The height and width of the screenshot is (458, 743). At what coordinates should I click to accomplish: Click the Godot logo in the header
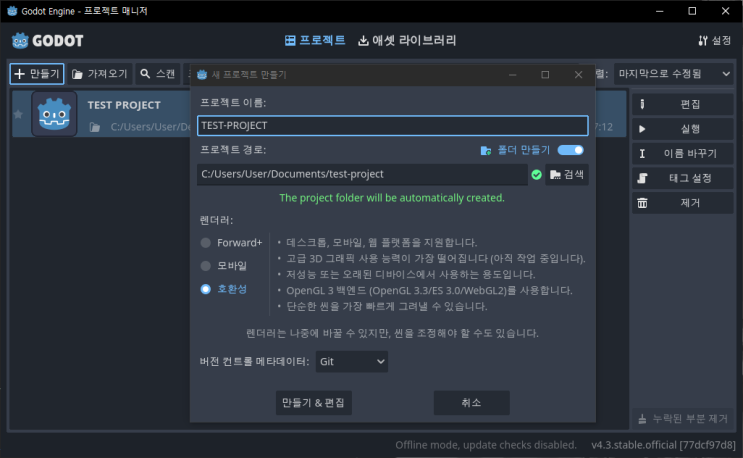47,41
